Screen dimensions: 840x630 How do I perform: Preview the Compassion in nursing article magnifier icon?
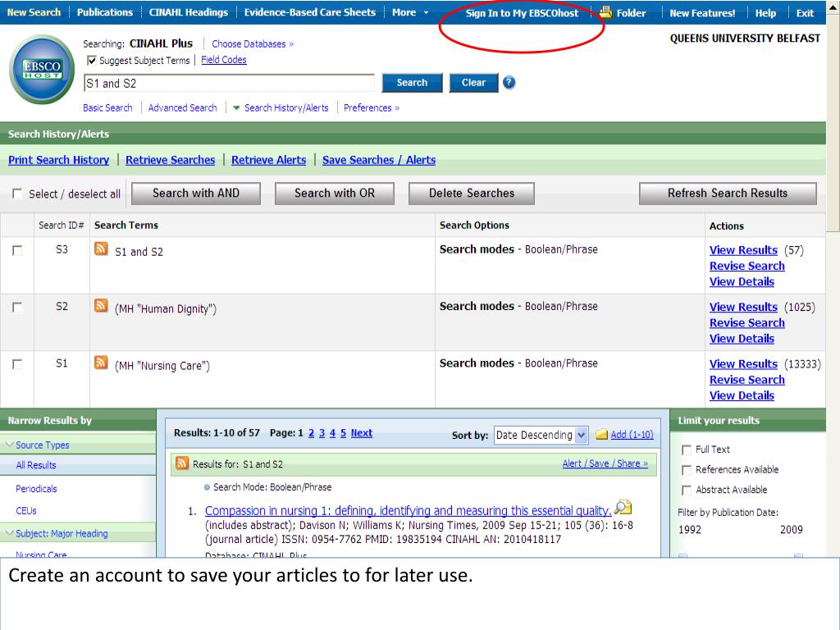(623, 507)
